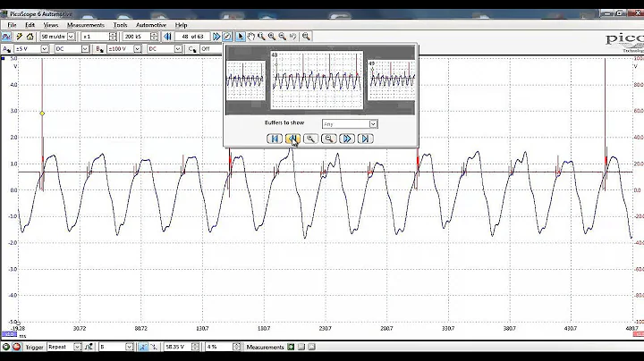Click the zoom in magnifier tool
The image size is (644, 361).
pyautogui.click(x=272, y=37)
